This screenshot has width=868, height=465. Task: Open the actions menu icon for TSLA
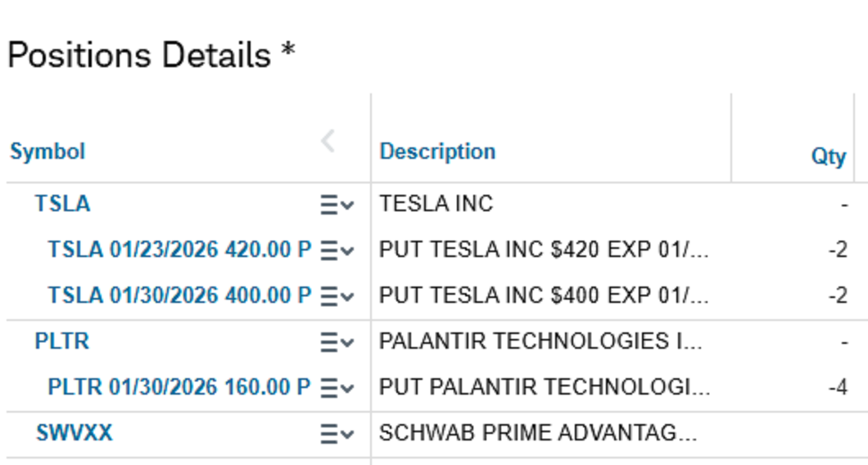click(337, 205)
